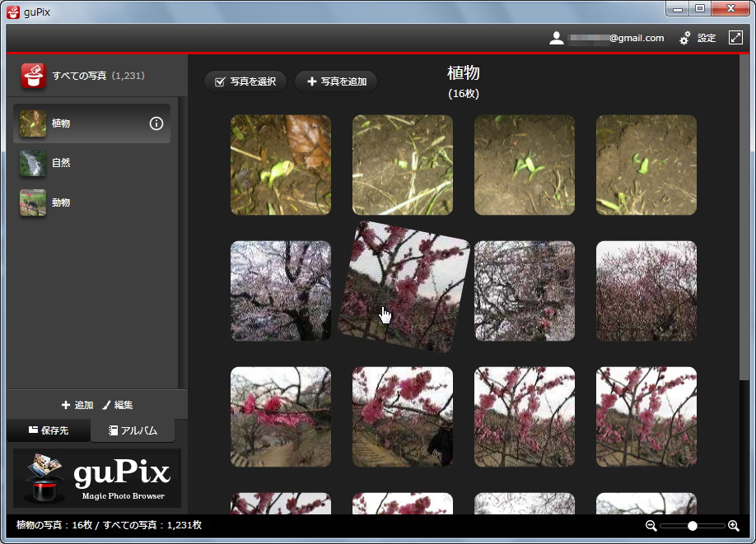756x544 pixels.
Task: Open third photo in first row
Action: coord(525,165)
